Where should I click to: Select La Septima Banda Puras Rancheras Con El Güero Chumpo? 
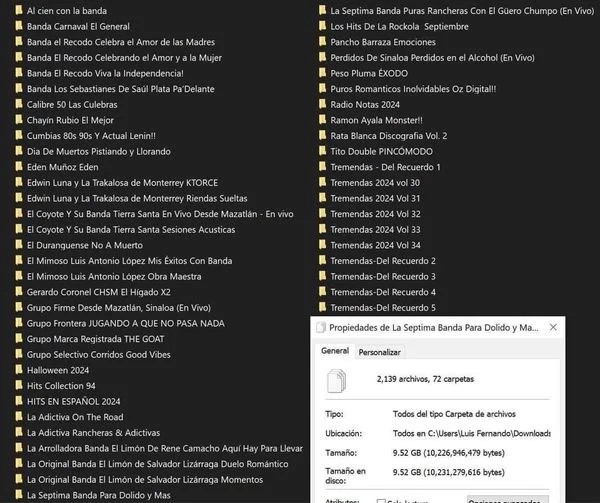462,11
